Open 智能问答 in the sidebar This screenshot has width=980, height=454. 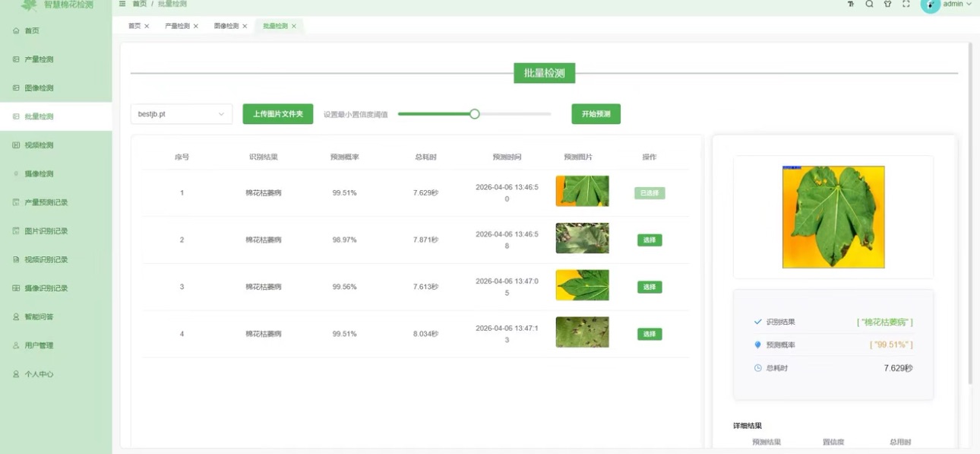click(56, 317)
